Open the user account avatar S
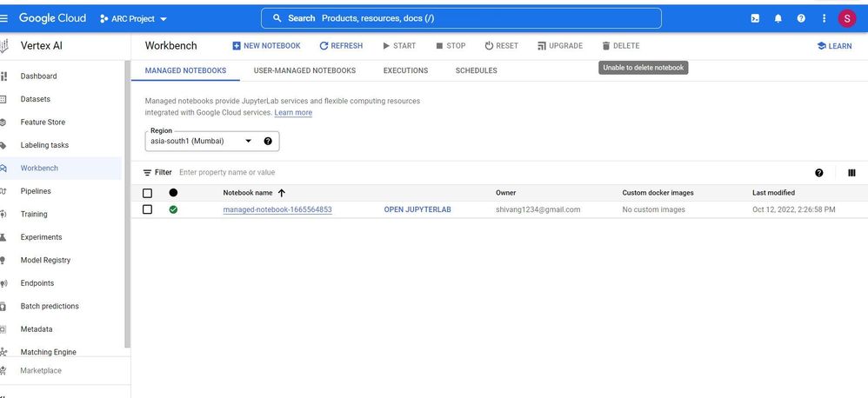This screenshot has width=868, height=398. pyautogui.click(x=847, y=18)
